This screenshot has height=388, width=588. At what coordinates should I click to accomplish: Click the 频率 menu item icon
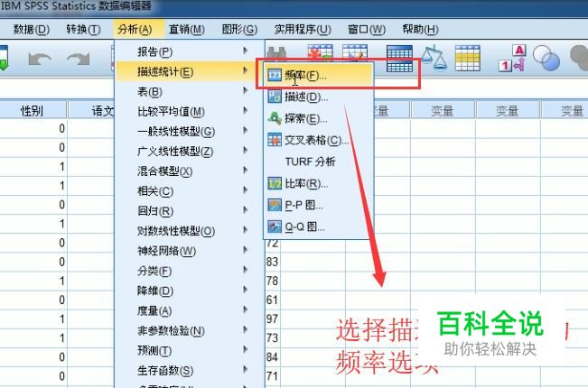click(275, 75)
